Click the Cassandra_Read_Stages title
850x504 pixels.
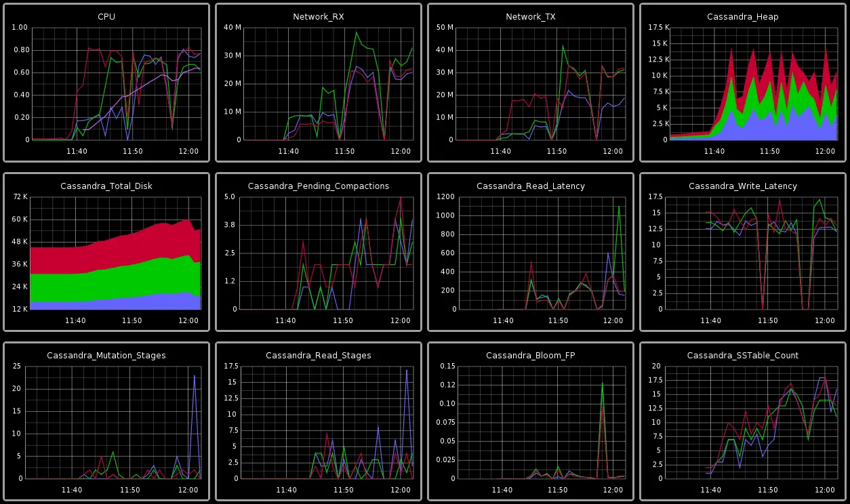(x=319, y=355)
